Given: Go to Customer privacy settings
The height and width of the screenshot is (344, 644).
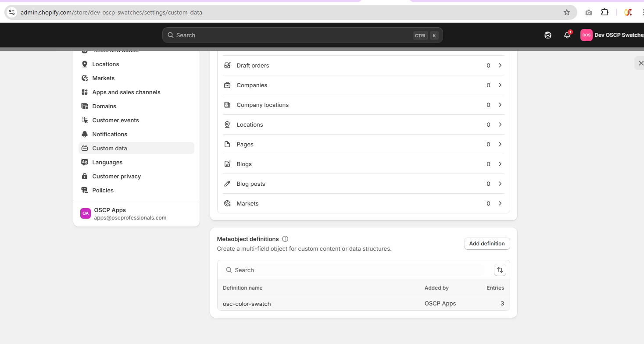Looking at the screenshot, I should 117,176.
